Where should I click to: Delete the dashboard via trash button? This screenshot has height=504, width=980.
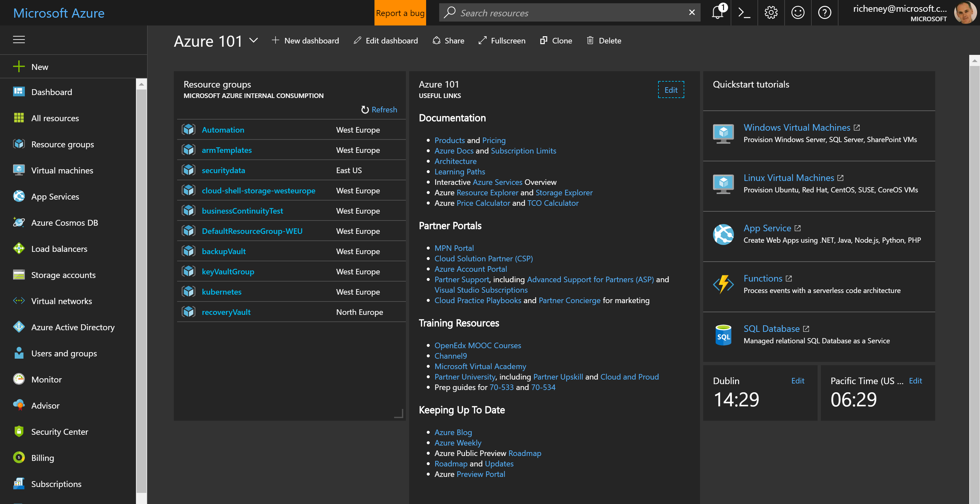[604, 41]
